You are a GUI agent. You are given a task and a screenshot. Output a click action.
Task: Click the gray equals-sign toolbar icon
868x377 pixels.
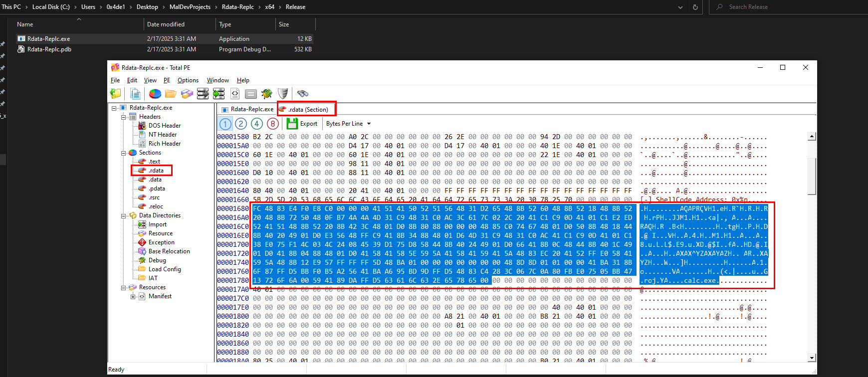[251, 93]
